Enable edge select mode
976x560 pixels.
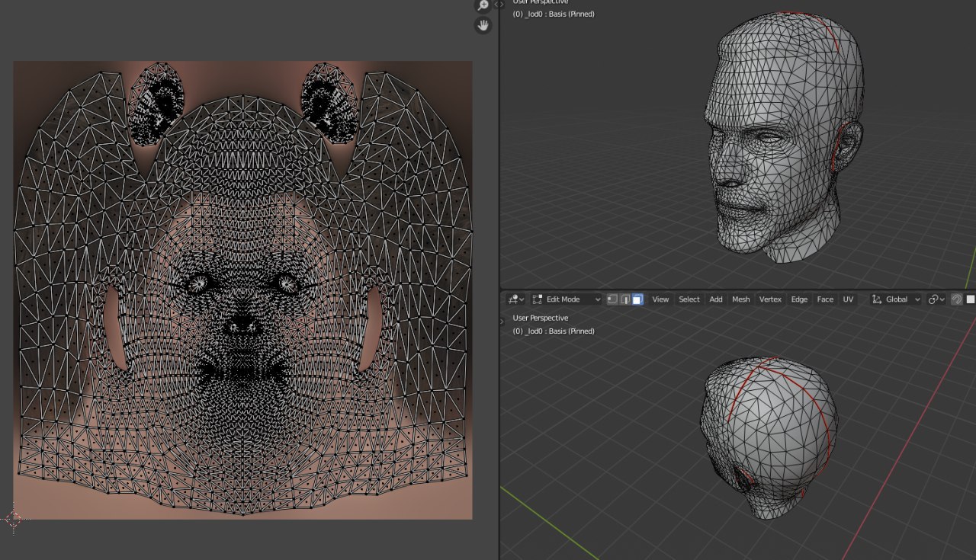[624, 299]
